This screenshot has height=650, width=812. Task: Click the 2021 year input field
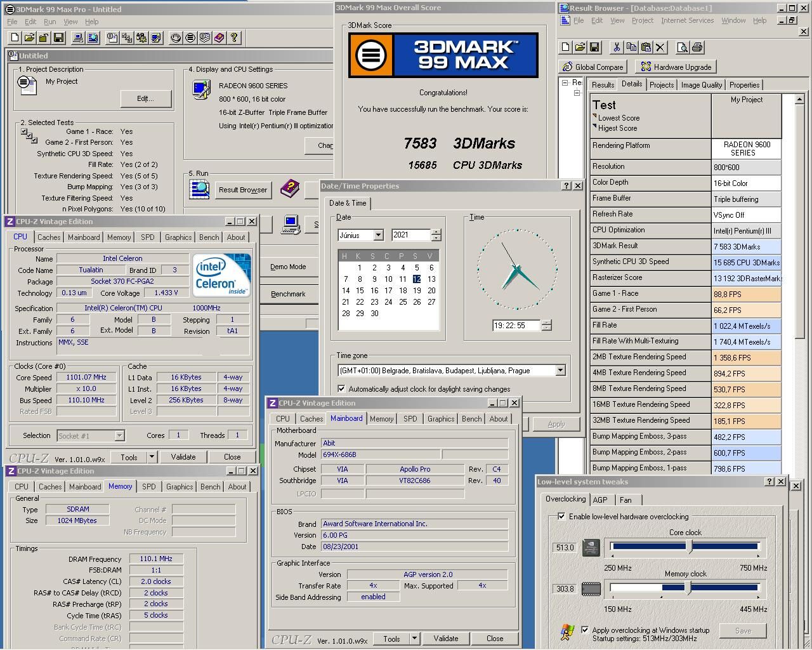(x=411, y=235)
